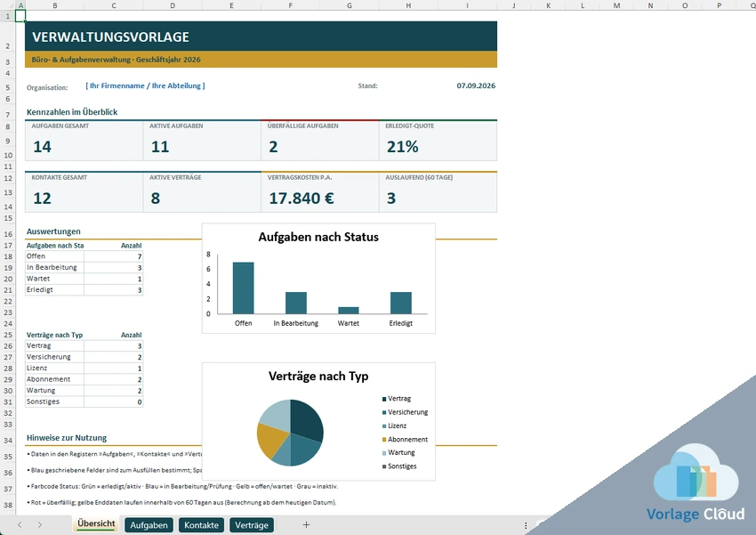The width and height of the screenshot is (756, 535).
Task: Select the "Erledigt" bar in the bar chart
Action: click(400, 303)
